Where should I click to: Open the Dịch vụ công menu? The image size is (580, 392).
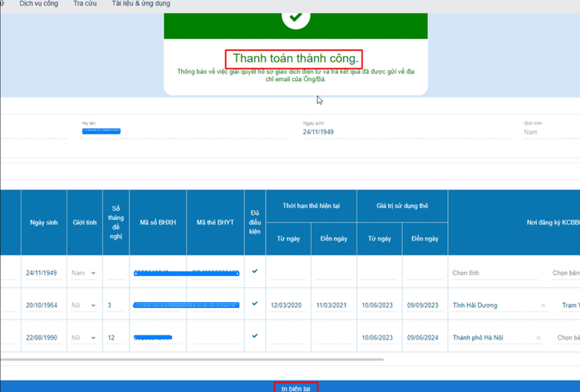[39, 4]
